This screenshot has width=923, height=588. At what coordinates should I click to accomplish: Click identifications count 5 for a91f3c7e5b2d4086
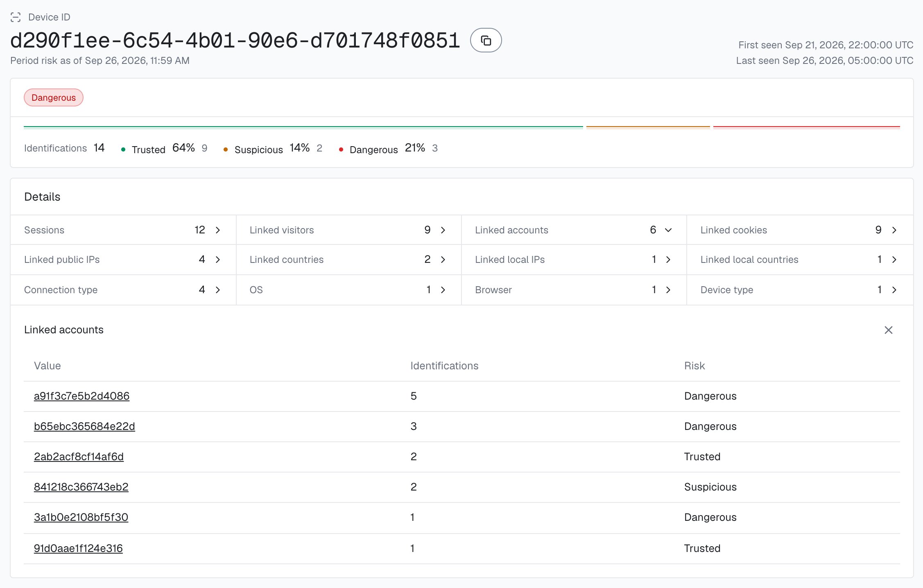[x=414, y=396]
